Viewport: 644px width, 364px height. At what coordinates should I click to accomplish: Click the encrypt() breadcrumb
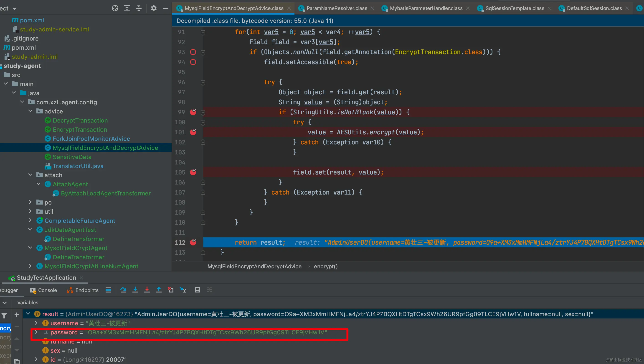coord(326,267)
